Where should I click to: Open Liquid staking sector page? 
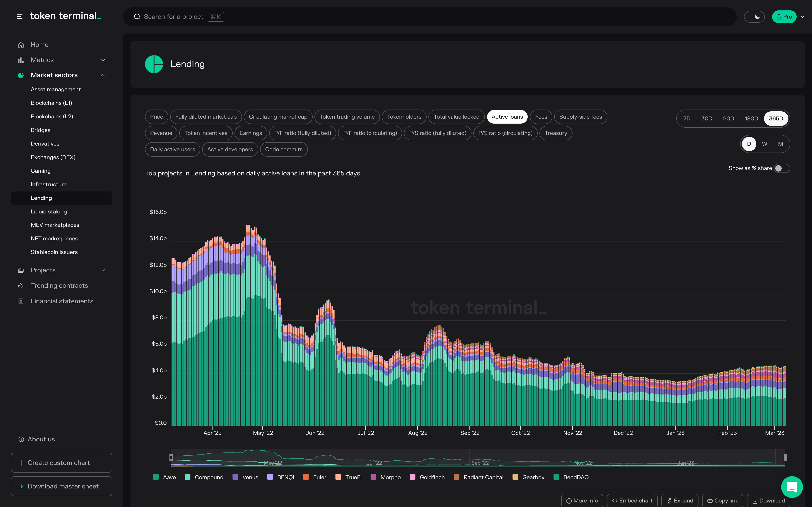click(x=49, y=212)
